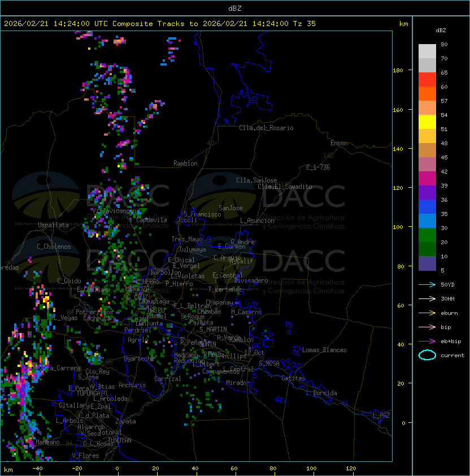Click the 'TUNUYAN' map label

(120, 440)
